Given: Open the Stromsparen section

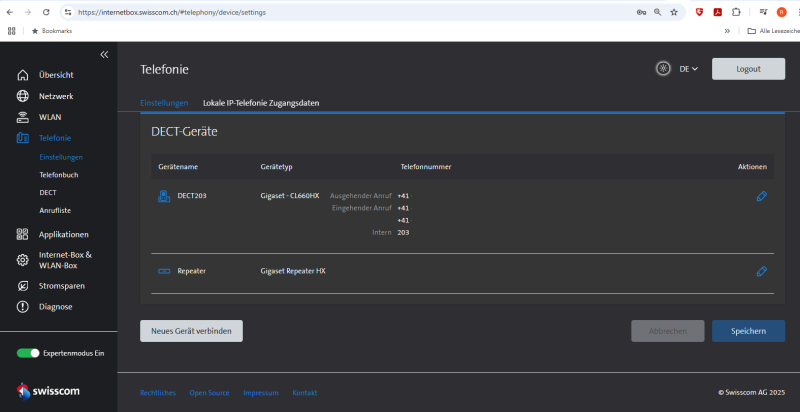Looking at the screenshot, I should click(x=61, y=286).
